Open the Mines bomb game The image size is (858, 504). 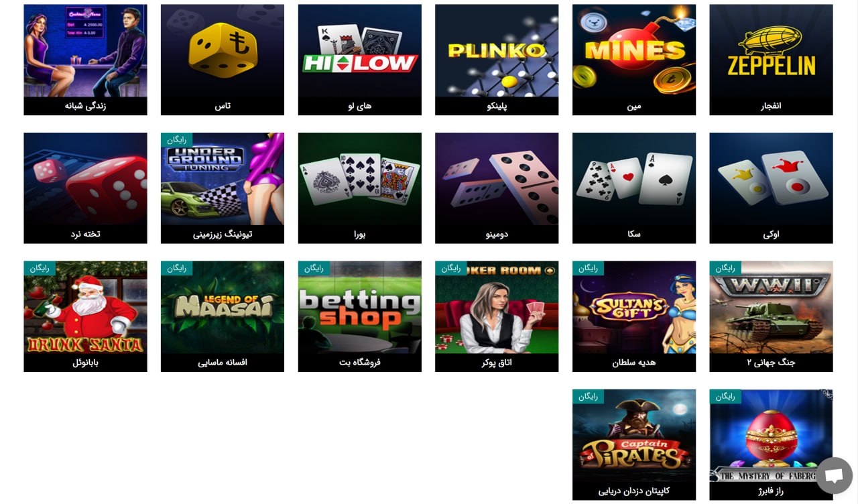(634, 60)
